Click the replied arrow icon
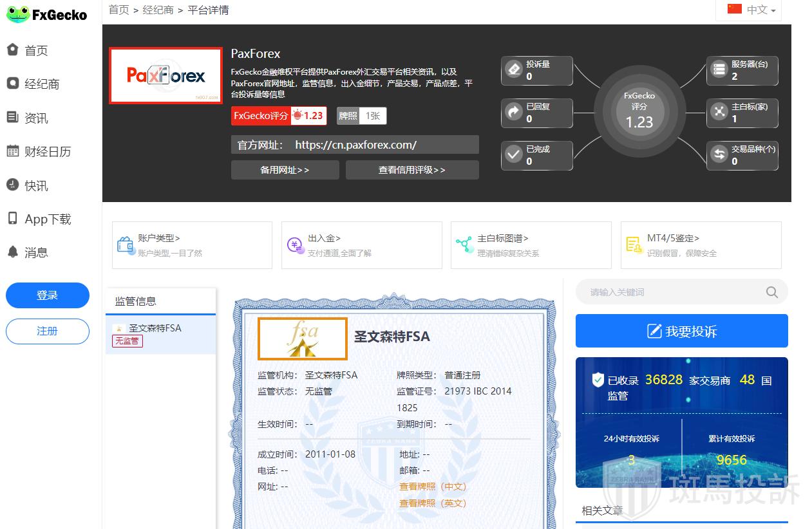The image size is (812, 529). pos(514,112)
